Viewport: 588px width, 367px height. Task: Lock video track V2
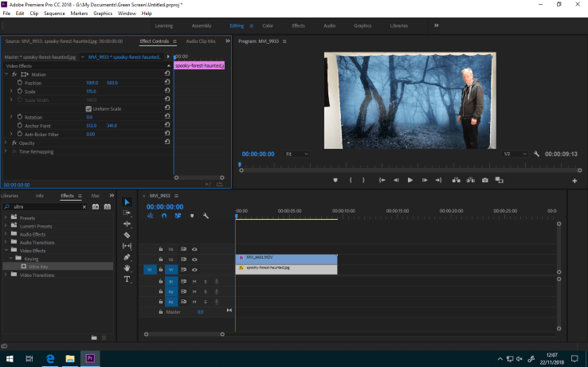[x=160, y=259]
